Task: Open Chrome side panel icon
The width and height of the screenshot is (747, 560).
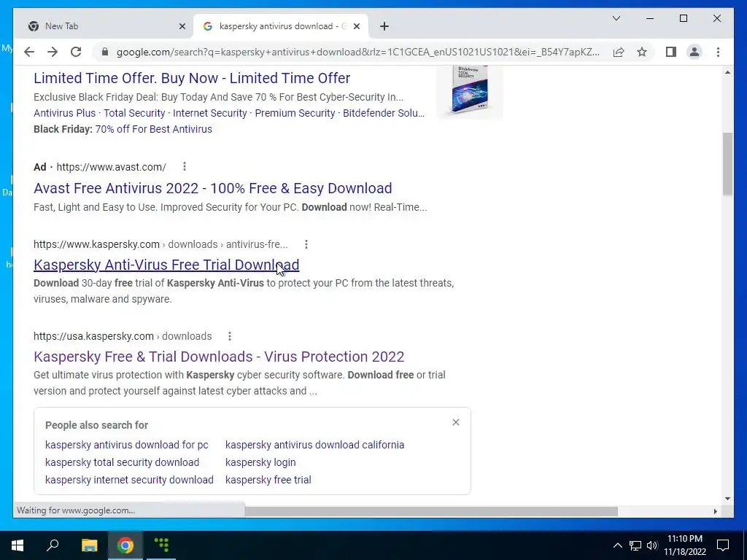Action: tap(671, 52)
